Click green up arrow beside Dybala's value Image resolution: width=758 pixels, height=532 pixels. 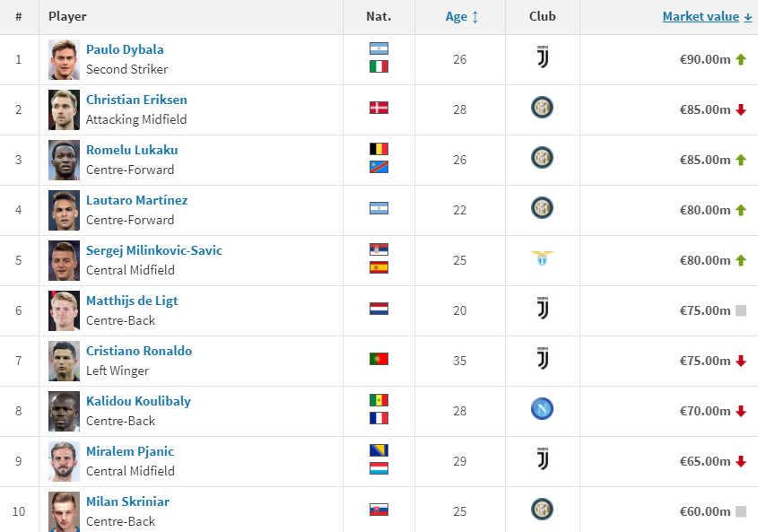tap(741, 60)
